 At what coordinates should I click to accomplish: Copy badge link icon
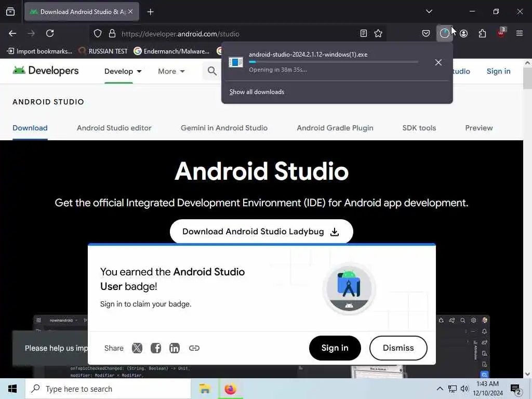[x=194, y=348]
